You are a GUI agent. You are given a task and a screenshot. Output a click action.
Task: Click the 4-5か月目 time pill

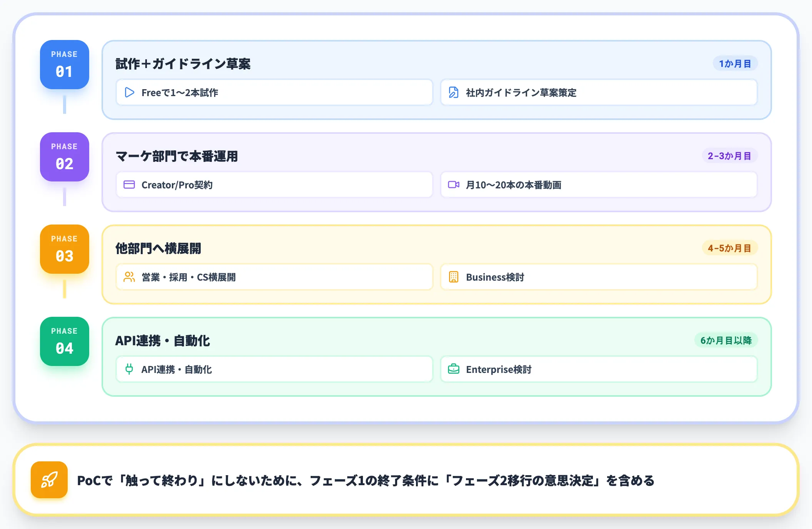click(x=730, y=248)
